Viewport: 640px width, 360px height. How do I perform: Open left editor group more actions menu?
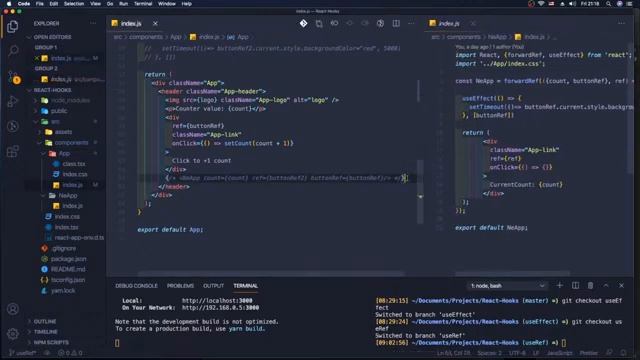(411, 23)
